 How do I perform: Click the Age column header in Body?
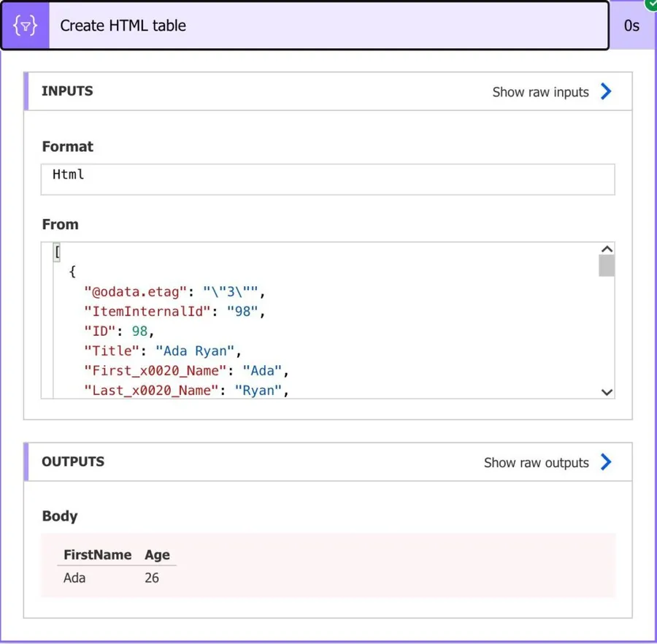(157, 555)
